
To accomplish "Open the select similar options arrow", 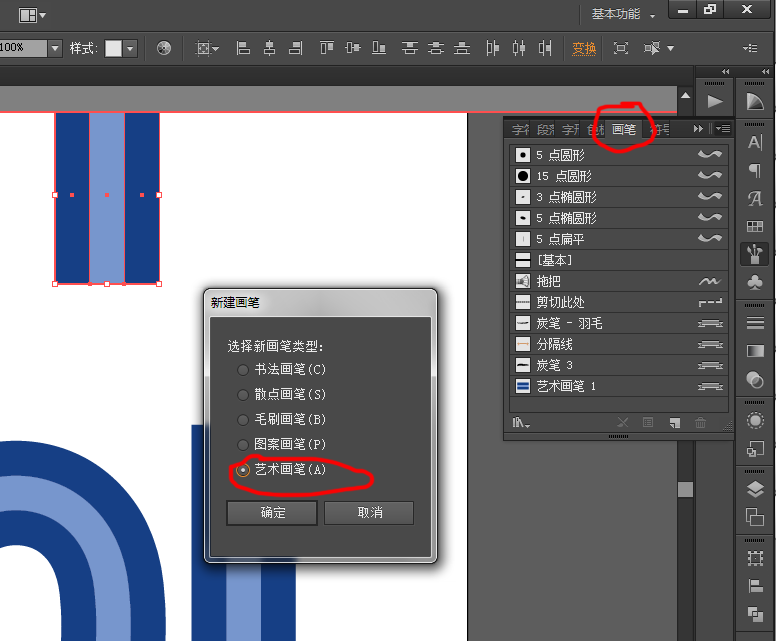I will click(671, 48).
